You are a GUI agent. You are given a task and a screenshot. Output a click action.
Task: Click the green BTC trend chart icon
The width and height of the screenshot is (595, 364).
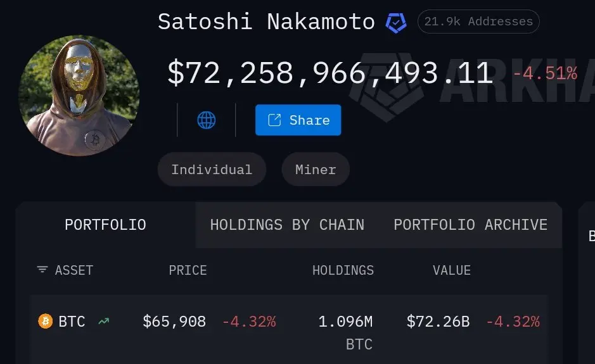[x=103, y=322]
